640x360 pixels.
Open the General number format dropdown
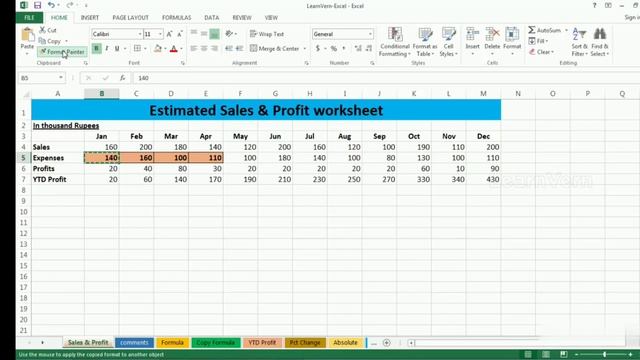(x=370, y=34)
